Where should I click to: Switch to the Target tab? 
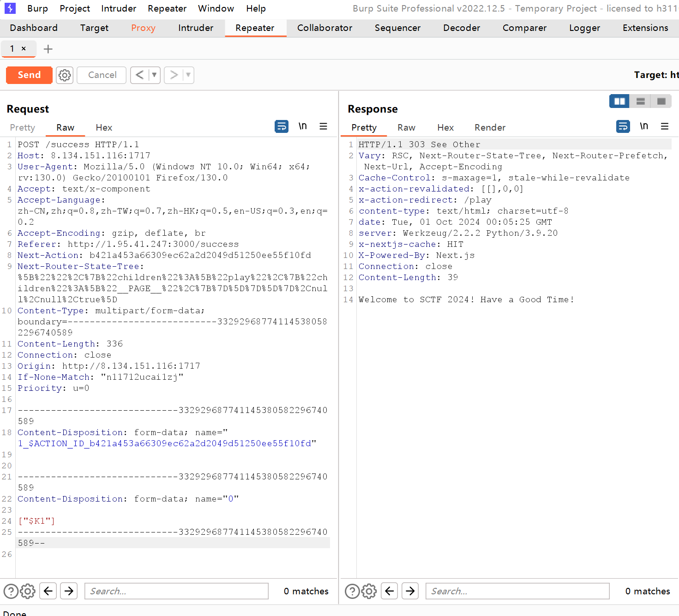94,28
